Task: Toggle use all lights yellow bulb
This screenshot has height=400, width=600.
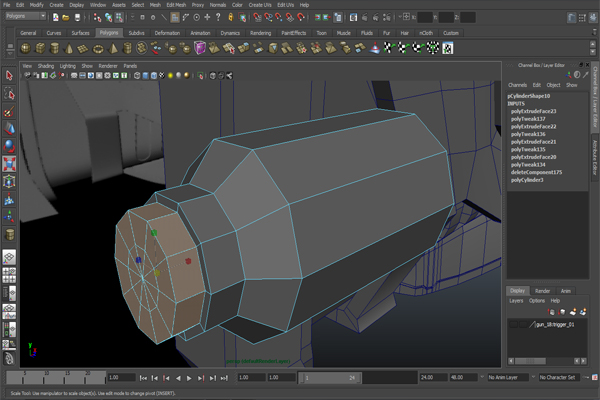Action: [x=170, y=75]
